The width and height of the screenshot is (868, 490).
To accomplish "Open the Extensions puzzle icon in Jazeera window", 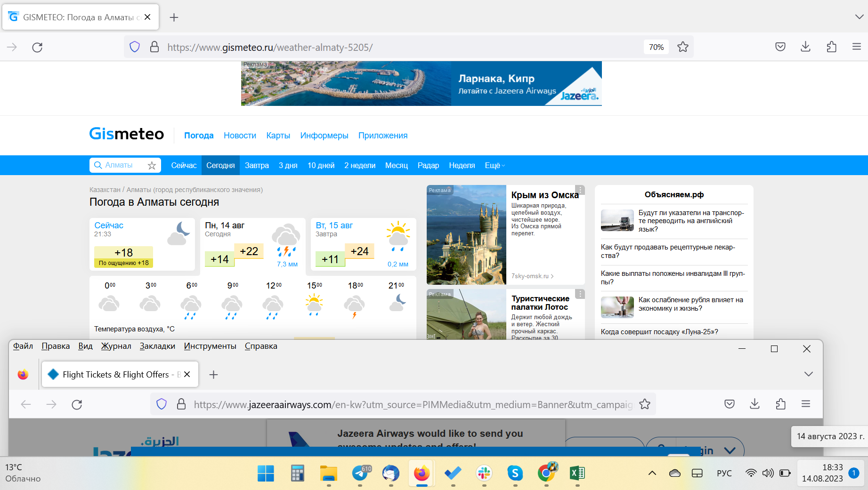I will [780, 404].
